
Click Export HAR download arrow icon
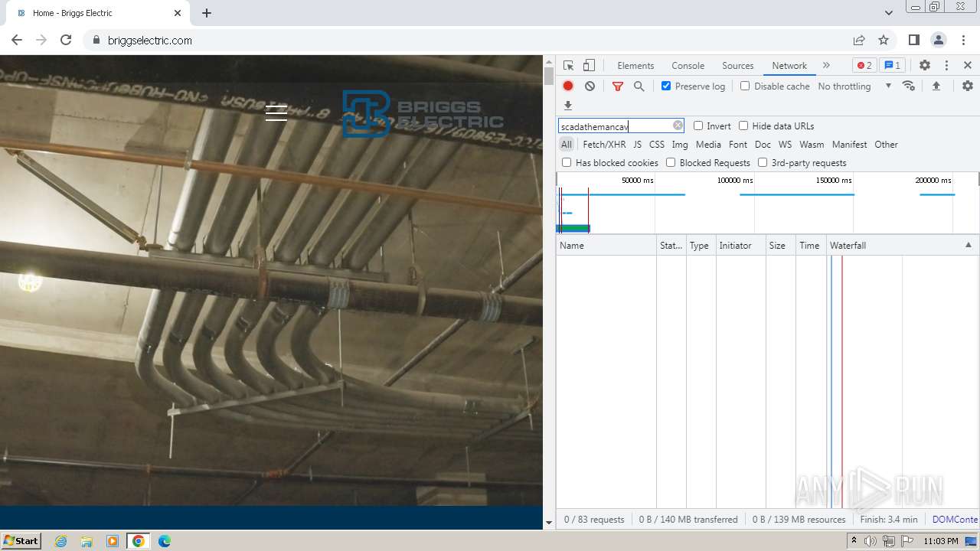click(568, 106)
